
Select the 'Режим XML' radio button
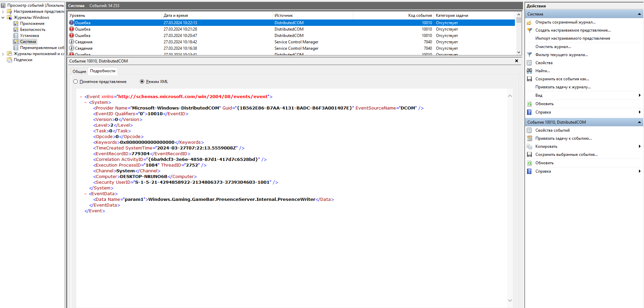[142, 82]
